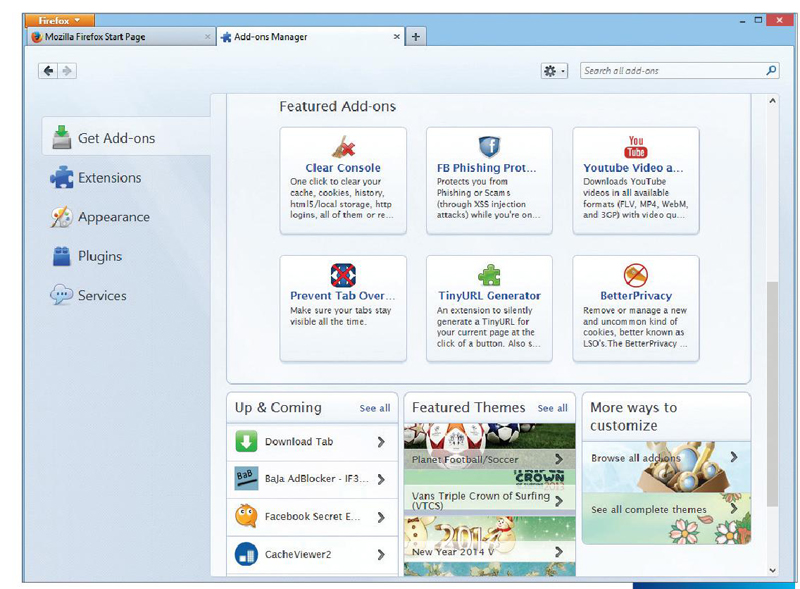Expand Facebook Secret E... row chevron
The image size is (800, 589).
pyautogui.click(x=381, y=517)
